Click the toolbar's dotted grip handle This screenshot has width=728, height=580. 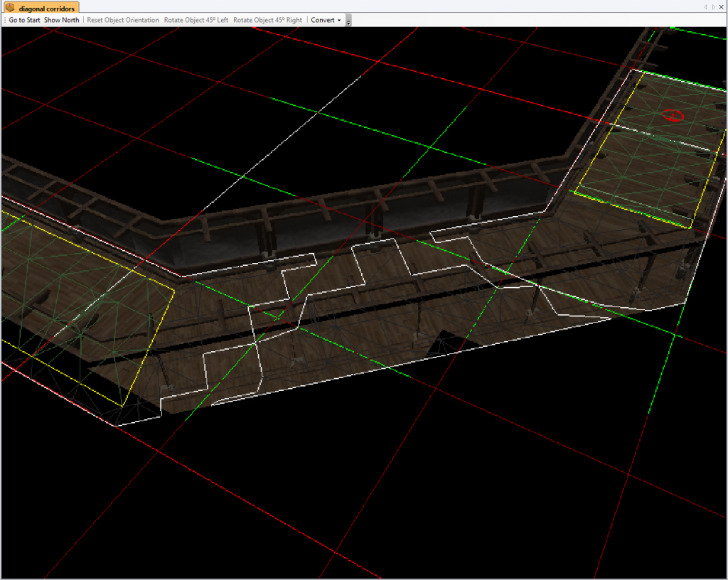click(x=4, y=20)
